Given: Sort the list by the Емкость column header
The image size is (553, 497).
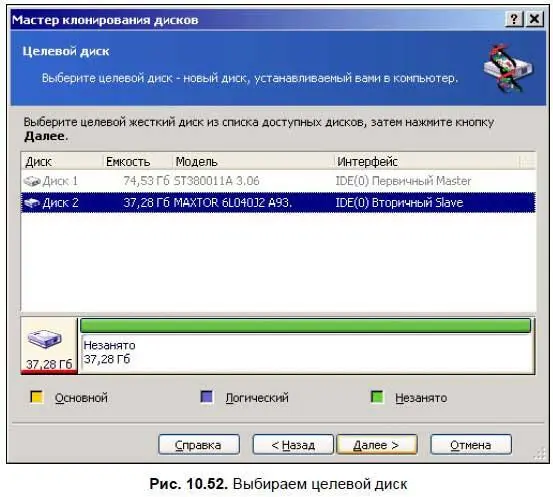Looking at the screenshot, I should pyautogui.click(x=138, y=162).
